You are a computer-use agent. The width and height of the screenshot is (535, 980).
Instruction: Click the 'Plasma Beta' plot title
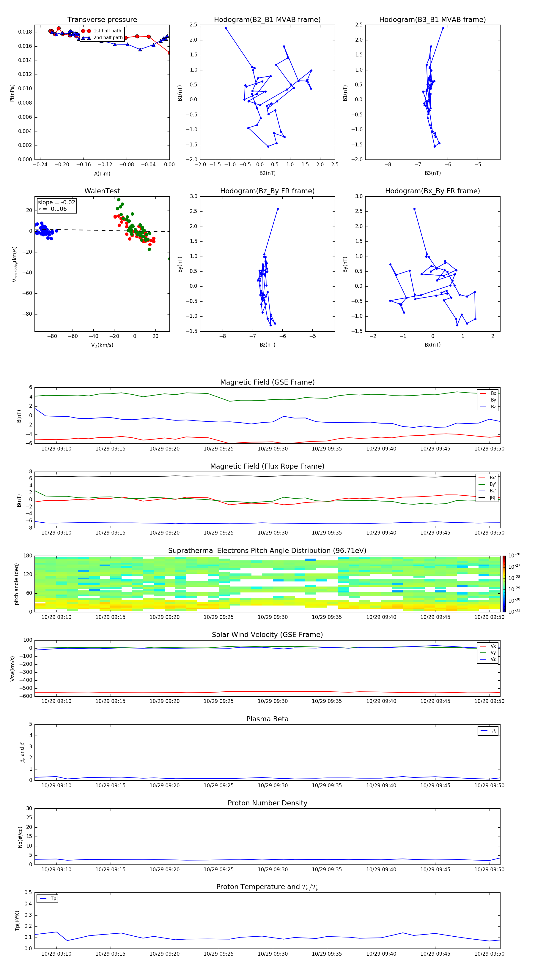[x=267, y=719]
